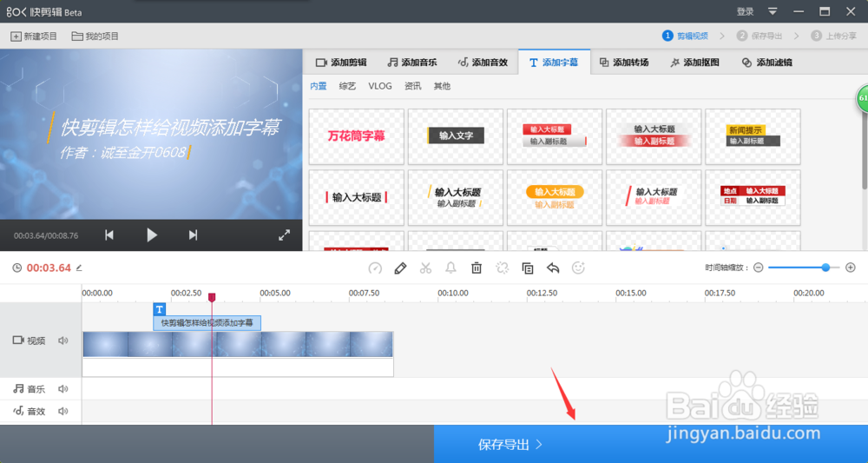The width and height of the screenshot is (868, 463).
Task: Click the pencil edit icon in timeline toolbar
Action: point(400,268)
